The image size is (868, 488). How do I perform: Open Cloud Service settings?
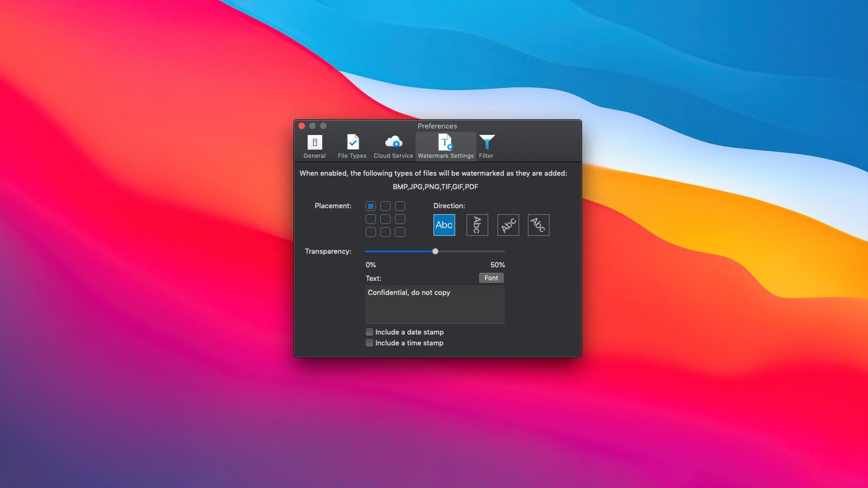point(393,146)
